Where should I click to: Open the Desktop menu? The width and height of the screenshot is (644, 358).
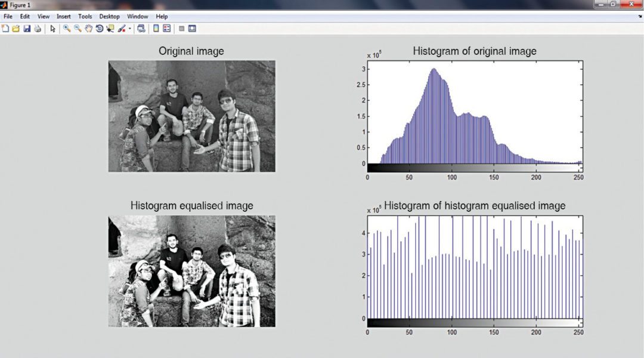pos(109,17)
